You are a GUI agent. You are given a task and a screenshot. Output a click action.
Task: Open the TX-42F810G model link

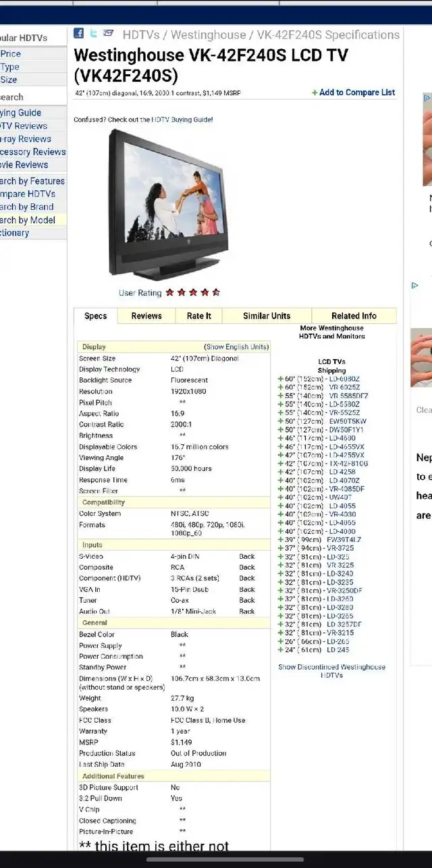tap(348, 464)
